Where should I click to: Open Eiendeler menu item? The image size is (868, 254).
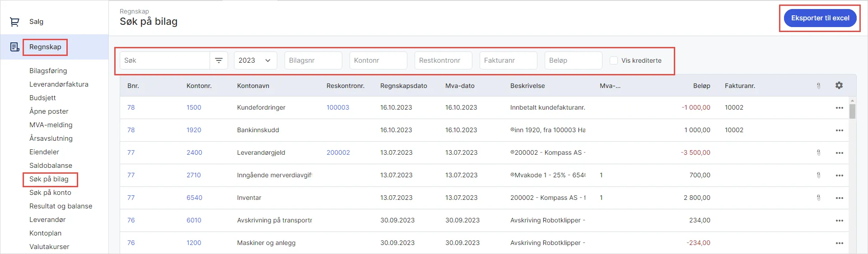[44, 152]
